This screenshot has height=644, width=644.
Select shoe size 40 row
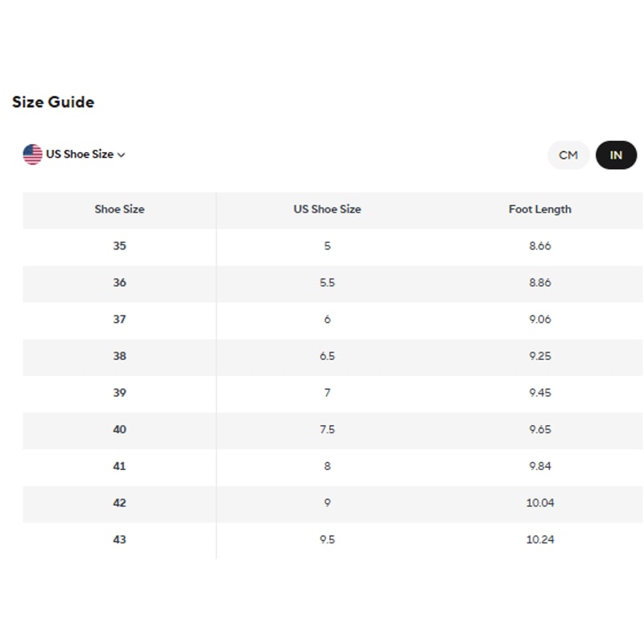pyautogui.click(x=119, y=430)
